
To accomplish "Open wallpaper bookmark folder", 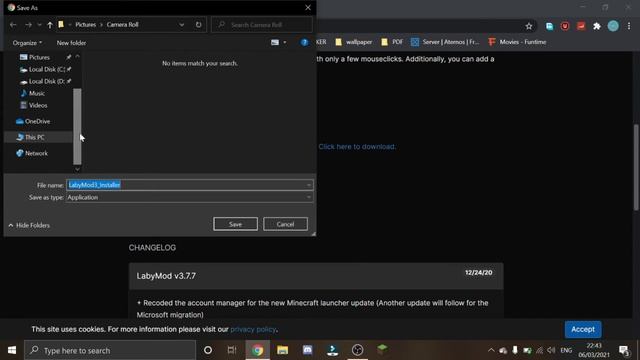I will click(353, 42).
